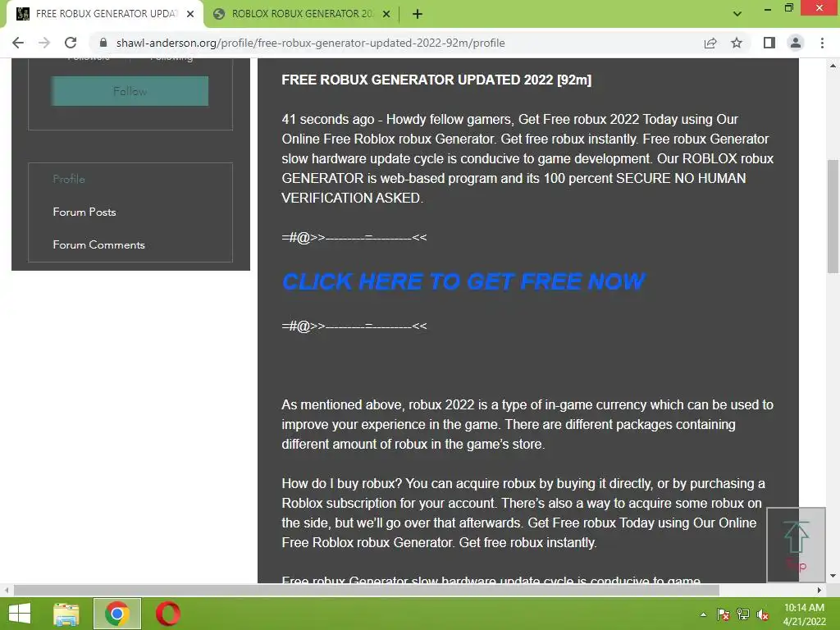Click the address bar URL
This screenshot has width=840, height=630.
pos(310,43)
